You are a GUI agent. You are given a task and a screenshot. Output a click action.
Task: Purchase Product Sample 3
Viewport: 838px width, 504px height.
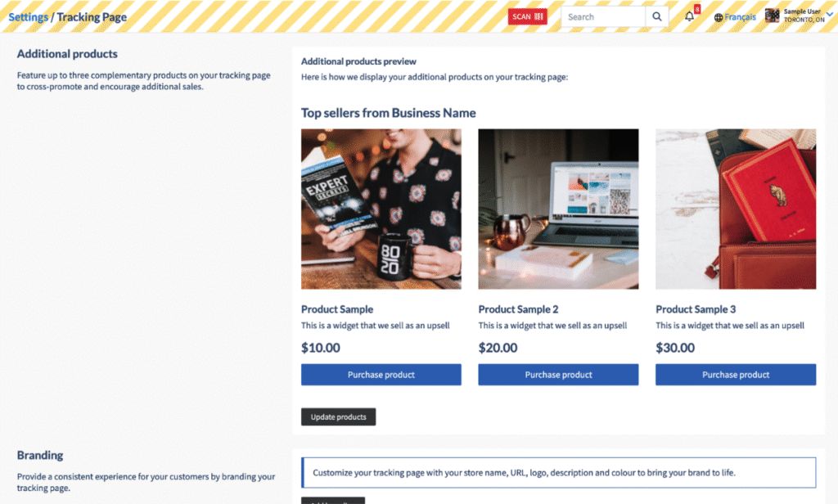tap(736, 375)
